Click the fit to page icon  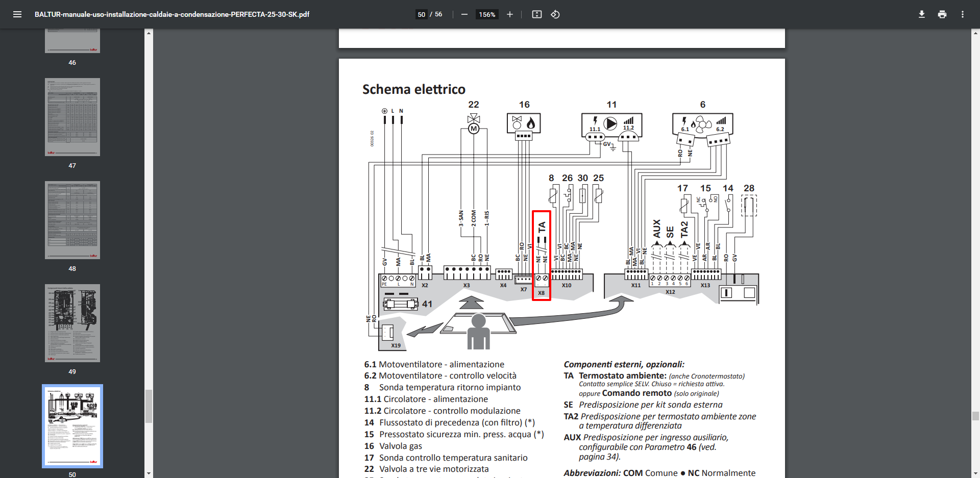tap(537, 14)
